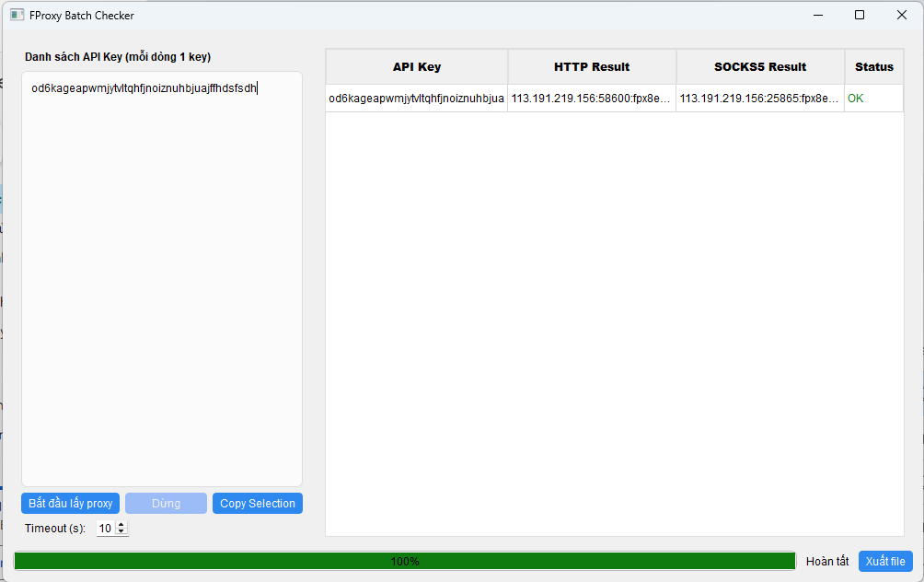Screen dimensions: 924x582
Task: Sort by the API Key column header
Action: pyautogui.click(x=416, y=66)
